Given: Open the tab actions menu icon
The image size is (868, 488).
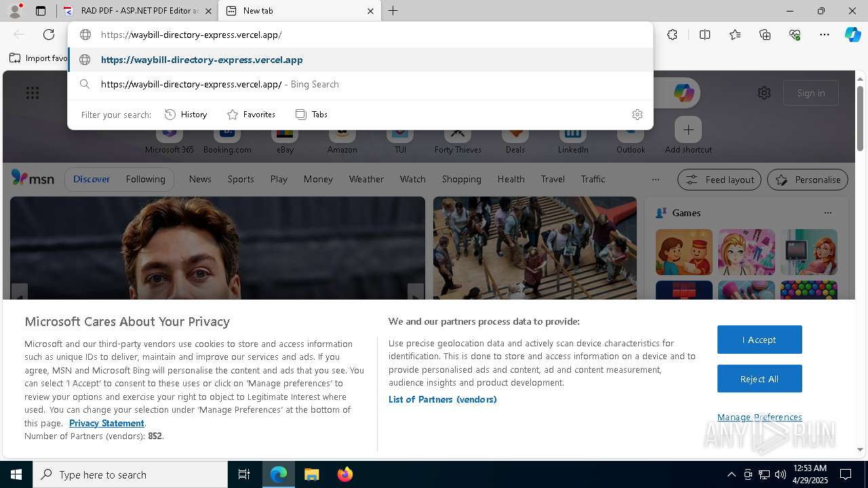Looking at the screenshot, I should [x=41, y=11].
